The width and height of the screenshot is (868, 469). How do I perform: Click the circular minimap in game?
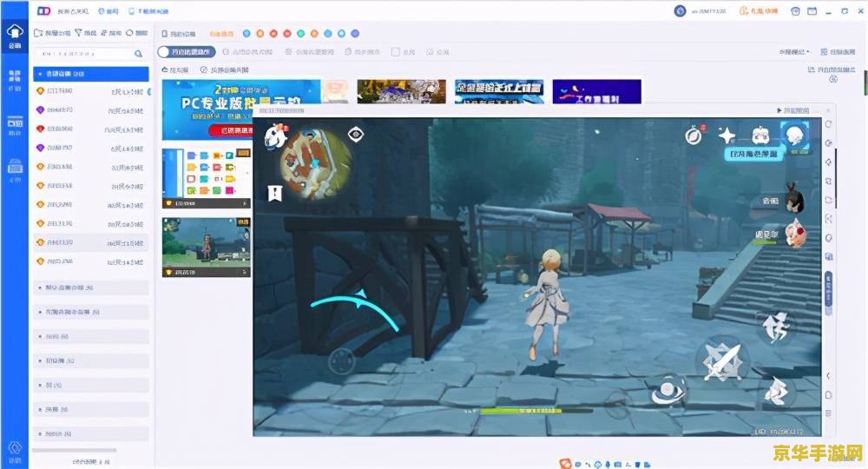point(316,164)
